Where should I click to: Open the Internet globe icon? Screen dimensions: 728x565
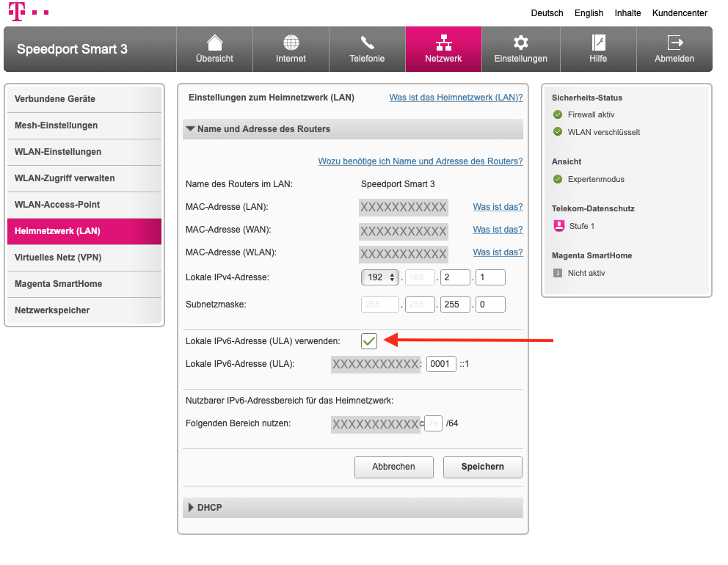point(291,43)
